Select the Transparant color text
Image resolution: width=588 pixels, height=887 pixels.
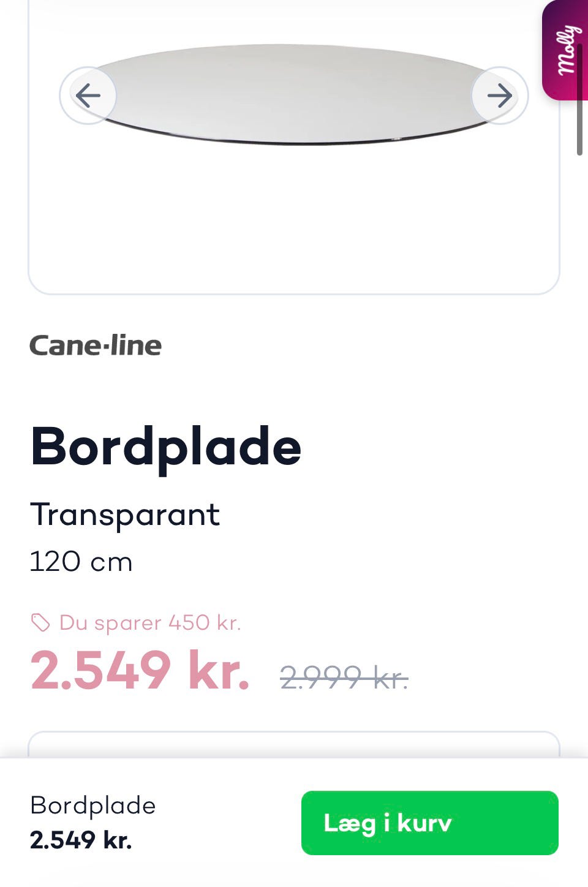click(x=125, y=515)
